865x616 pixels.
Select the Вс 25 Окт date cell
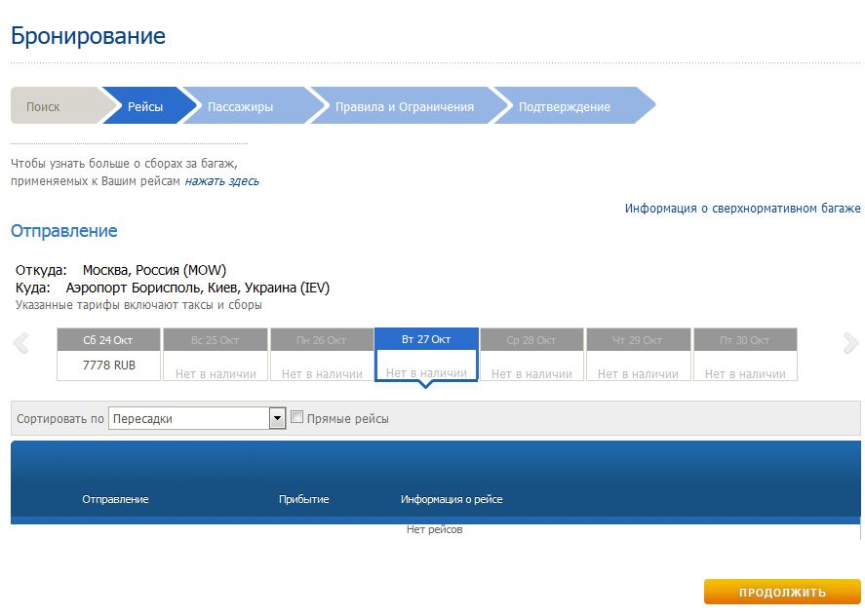click(216, 355)
